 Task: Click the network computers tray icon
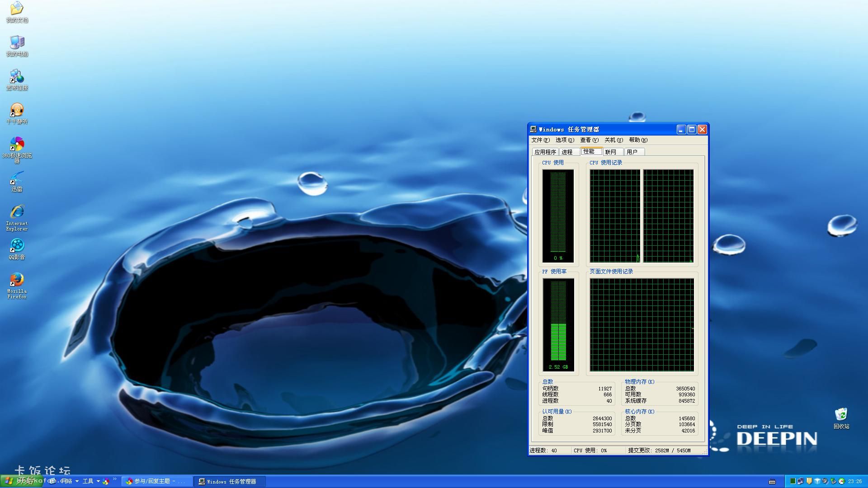click(x=801, y=481)
